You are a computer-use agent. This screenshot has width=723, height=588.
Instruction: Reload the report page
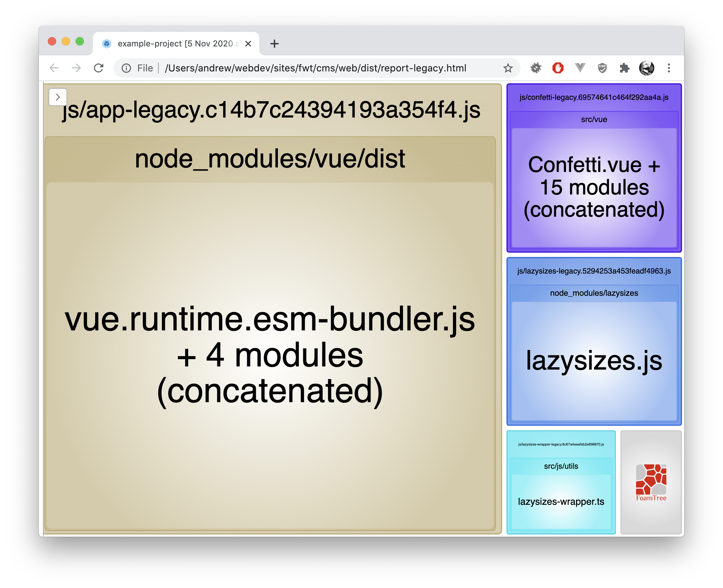[x=99, y=68]
